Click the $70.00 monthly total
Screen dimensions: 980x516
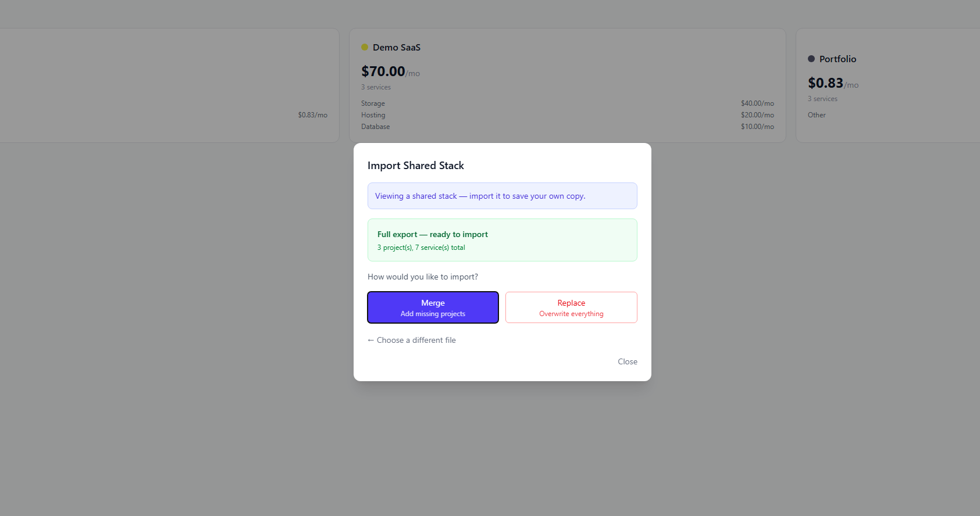(383, 71)
